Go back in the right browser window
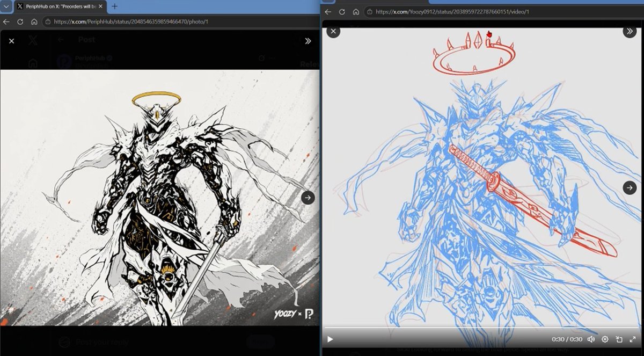The height and width of the screenshot is (356, 644). click(x=328, y=11)
